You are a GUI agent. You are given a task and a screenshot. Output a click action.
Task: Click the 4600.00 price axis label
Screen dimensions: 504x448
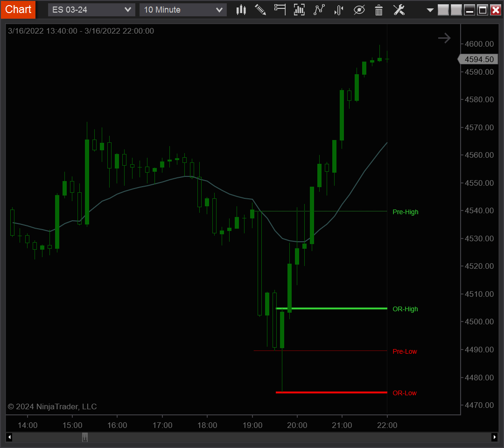479,44
